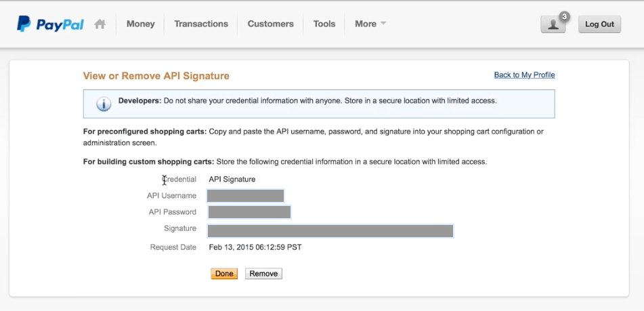
Task: Open the profile notifications icon
Action: (x=553, y=24)
